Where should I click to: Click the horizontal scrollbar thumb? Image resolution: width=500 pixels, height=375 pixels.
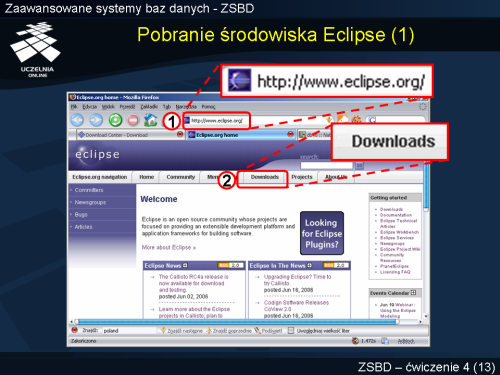(x=237, y=322)
